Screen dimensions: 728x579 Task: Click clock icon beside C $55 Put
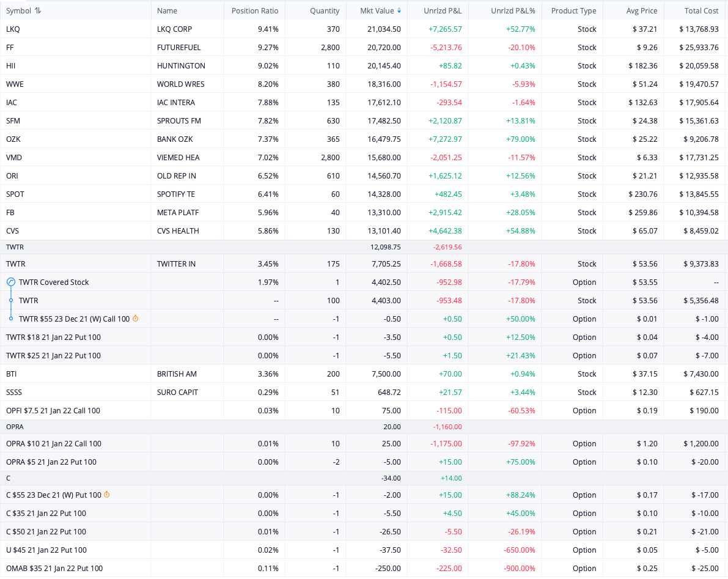click(x=107, y=495)
